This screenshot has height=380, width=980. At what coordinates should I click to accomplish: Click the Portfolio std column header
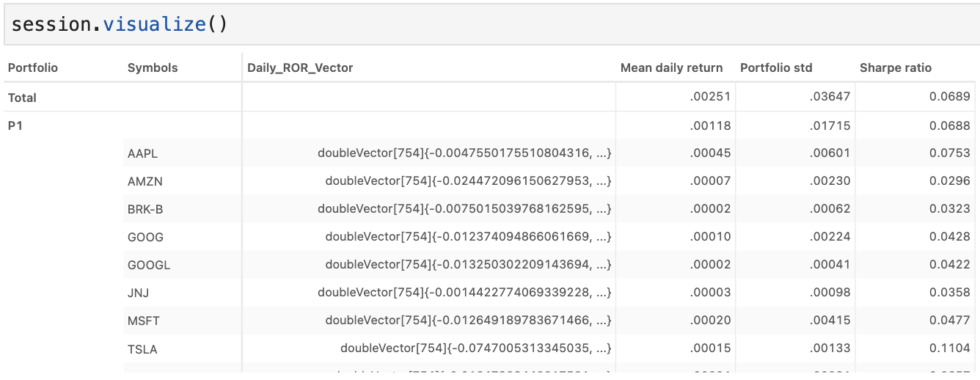pos(776,67)
